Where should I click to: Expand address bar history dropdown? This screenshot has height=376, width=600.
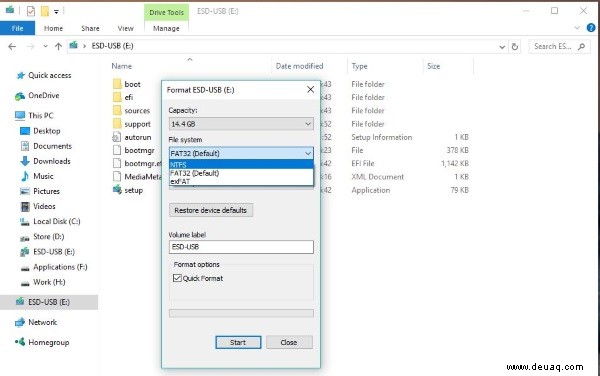pos(502,47)
